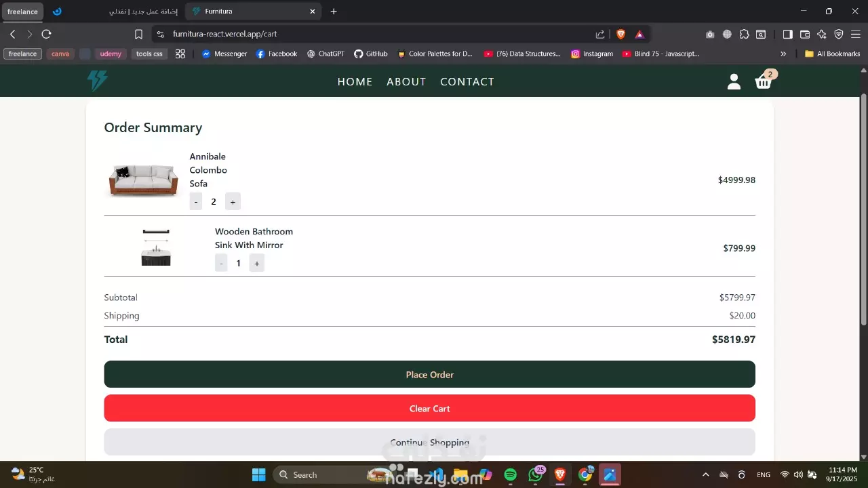Viewport: 868px width, 488px height.
Task: Open Brave Leo AI sparkle icon
Action: [822, 34]
